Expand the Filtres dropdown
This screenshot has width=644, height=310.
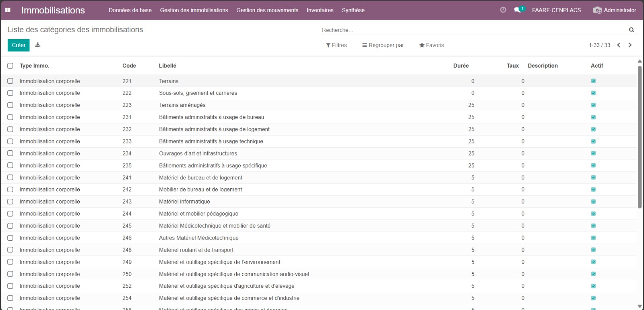[x=336, y=45]
